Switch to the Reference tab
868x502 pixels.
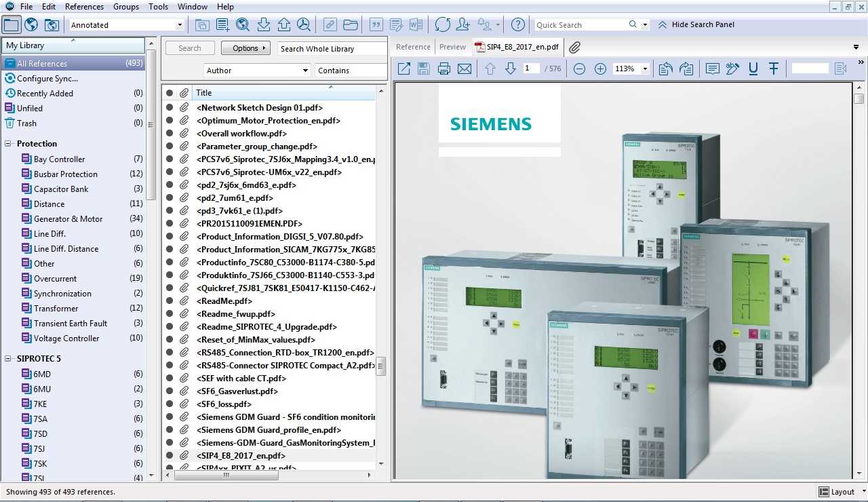pyautogui.click(x=413, y=47)
